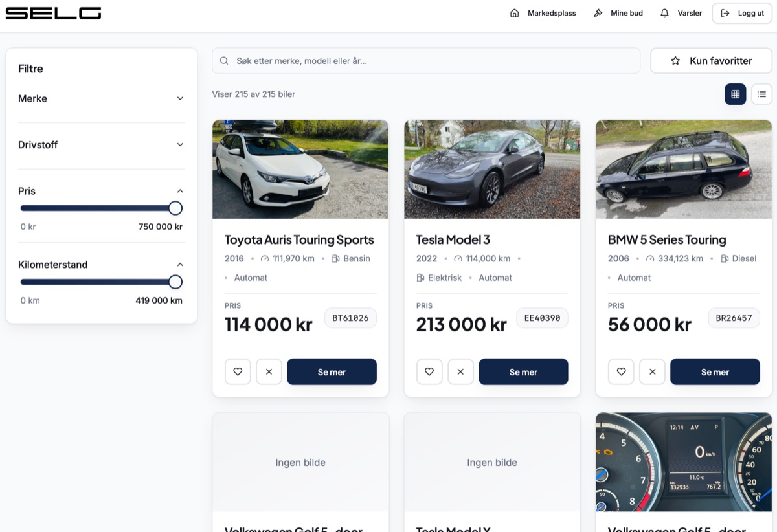The image size is (777, 532).
Task: Click 'Viser 215 av 215 biler' text
Action: tap(254, 94)
